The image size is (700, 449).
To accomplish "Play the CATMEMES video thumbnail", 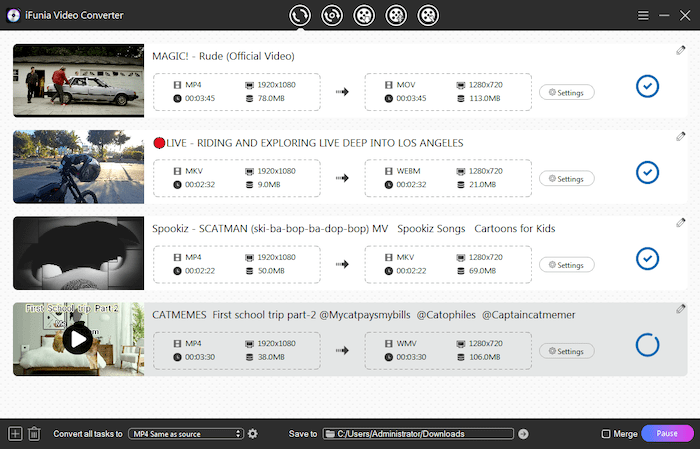I will point(77,340).
